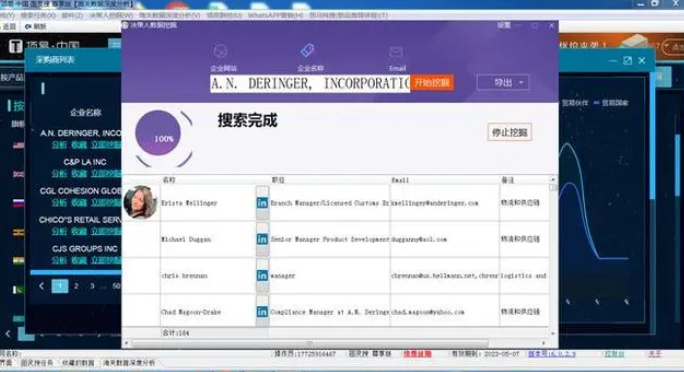The height and width of the screenshot is (372, 684).
Task: Click the 100% progress circle
Action: point(158,133)
